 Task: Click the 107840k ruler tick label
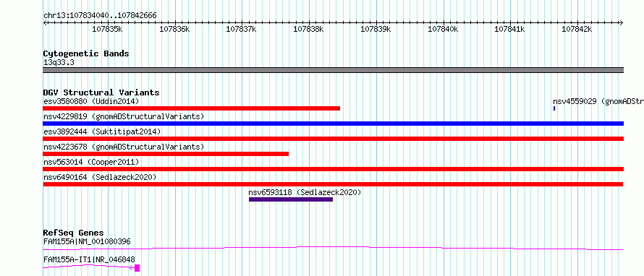442,29
